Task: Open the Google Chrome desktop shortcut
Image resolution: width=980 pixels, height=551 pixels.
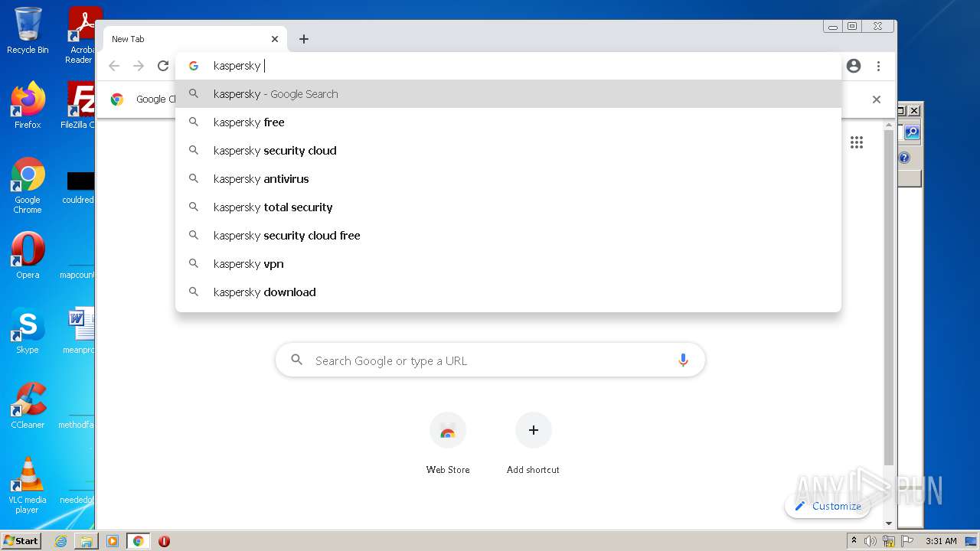Action: click(28, 185)
